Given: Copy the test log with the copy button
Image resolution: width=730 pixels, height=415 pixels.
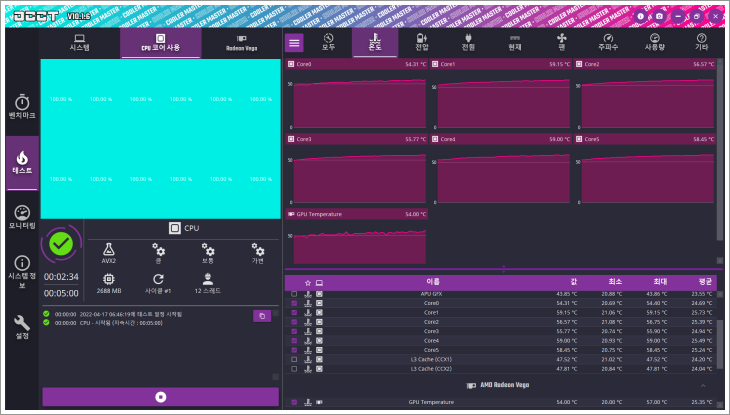Looking at the screenshot, I should [x=262, y=316].
